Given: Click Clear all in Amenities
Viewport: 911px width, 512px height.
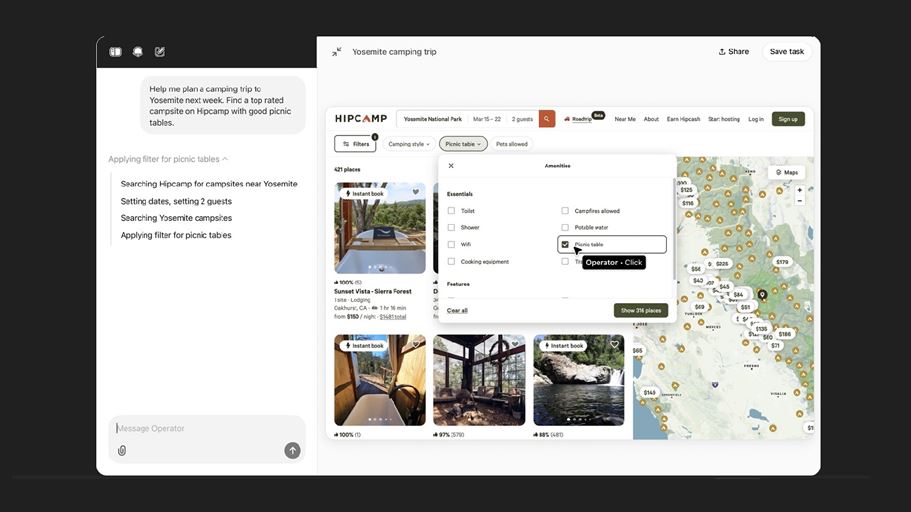Looking at the screenshot, I should [457, 310].
